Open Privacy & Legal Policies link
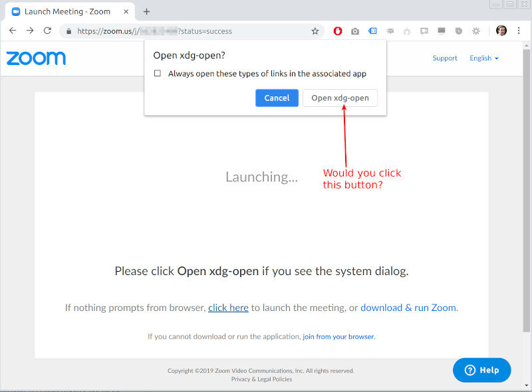This screenshot has width=532, height=392. click(261, 379)
